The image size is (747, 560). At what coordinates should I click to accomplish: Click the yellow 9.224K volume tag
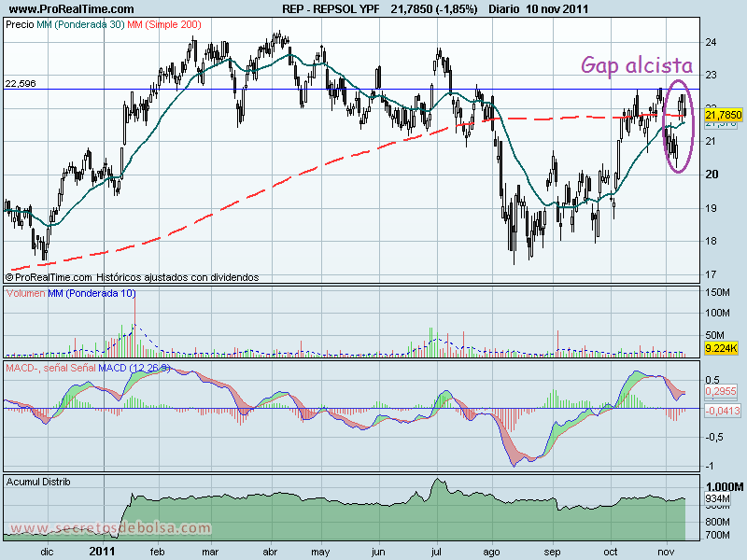pos(721,348)
